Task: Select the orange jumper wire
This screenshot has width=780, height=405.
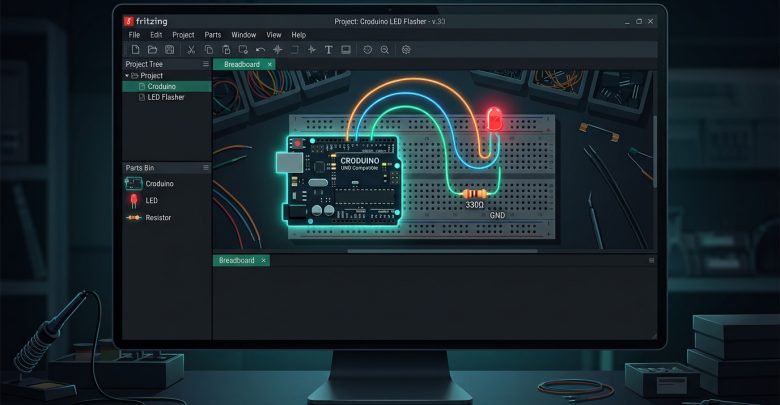Action: tap(413, 80)
